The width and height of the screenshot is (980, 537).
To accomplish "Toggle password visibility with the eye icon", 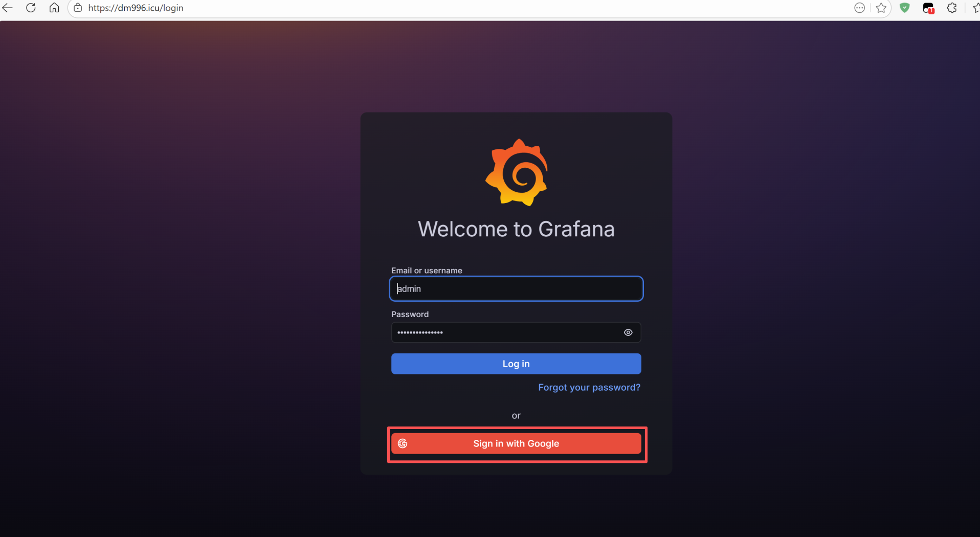I will click(628, 332).
